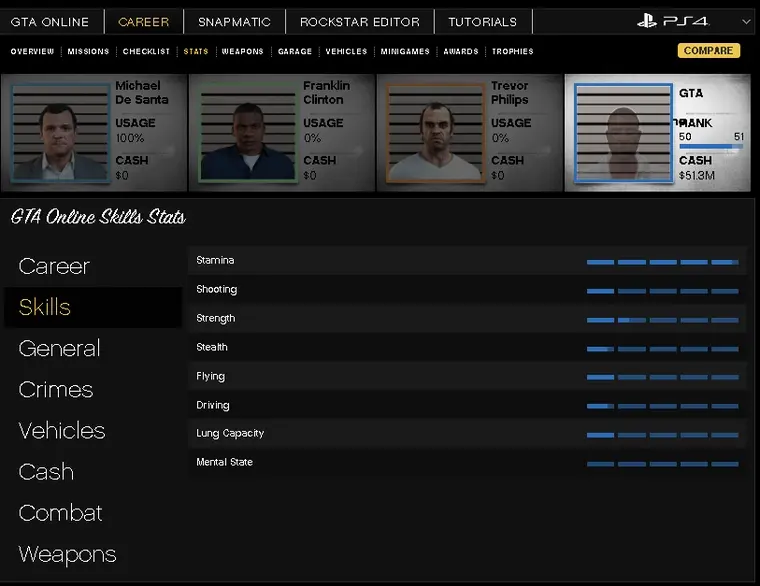Select Franklin Clinton's mugshot

(248, 132)
